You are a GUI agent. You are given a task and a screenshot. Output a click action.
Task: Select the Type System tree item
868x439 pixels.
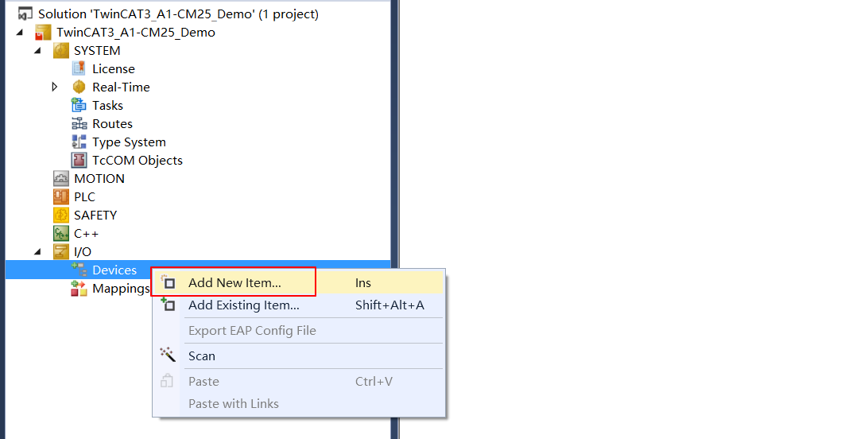pos(129,142)
